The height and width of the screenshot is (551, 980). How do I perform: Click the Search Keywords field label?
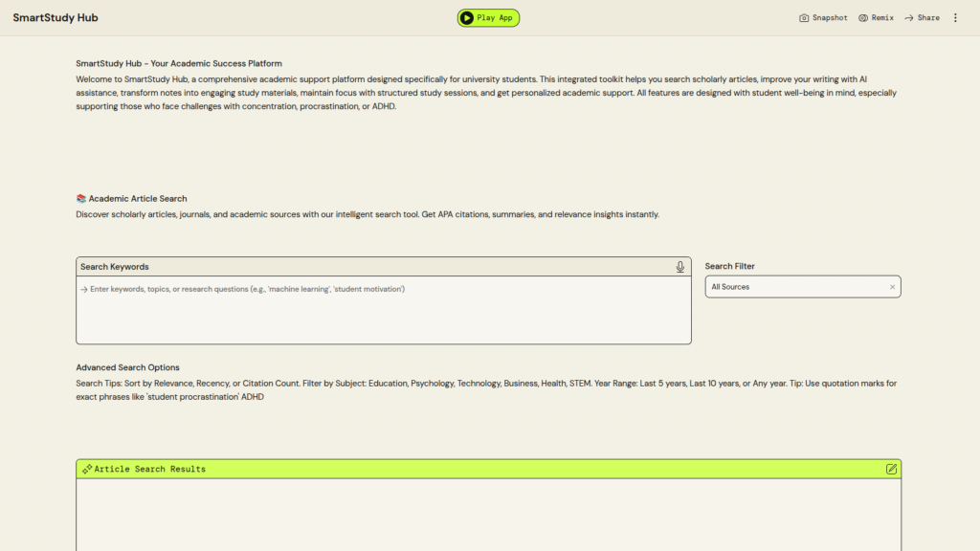click(115, 267)
